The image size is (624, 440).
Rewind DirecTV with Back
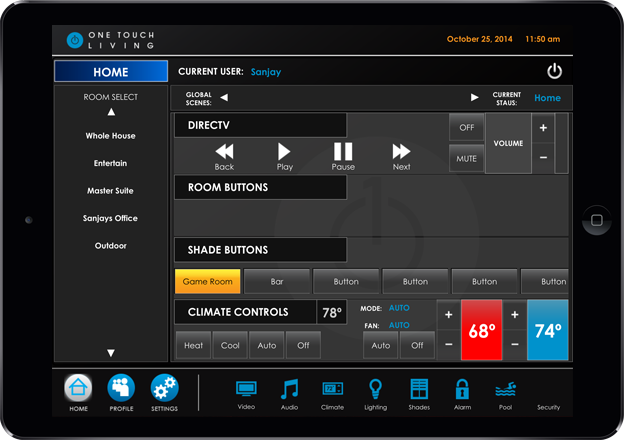(224, 157)
